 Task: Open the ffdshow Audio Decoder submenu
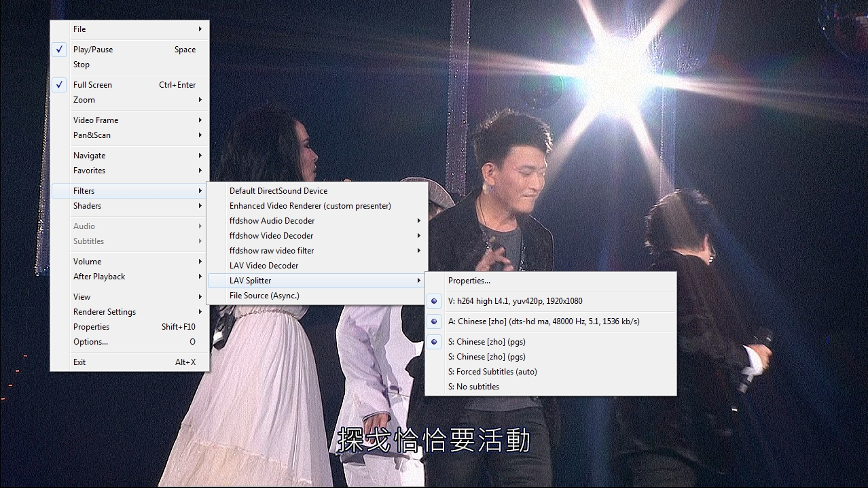(x=272, y=221)
